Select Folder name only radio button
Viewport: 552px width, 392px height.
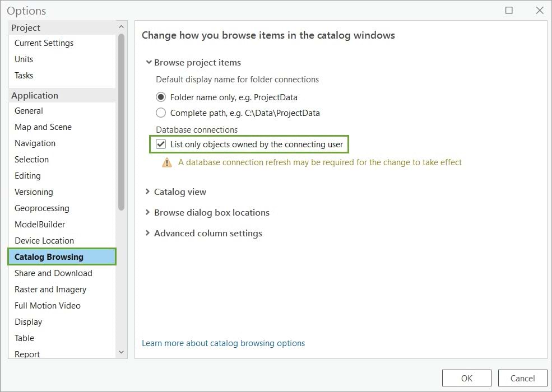tap(161, 97)
